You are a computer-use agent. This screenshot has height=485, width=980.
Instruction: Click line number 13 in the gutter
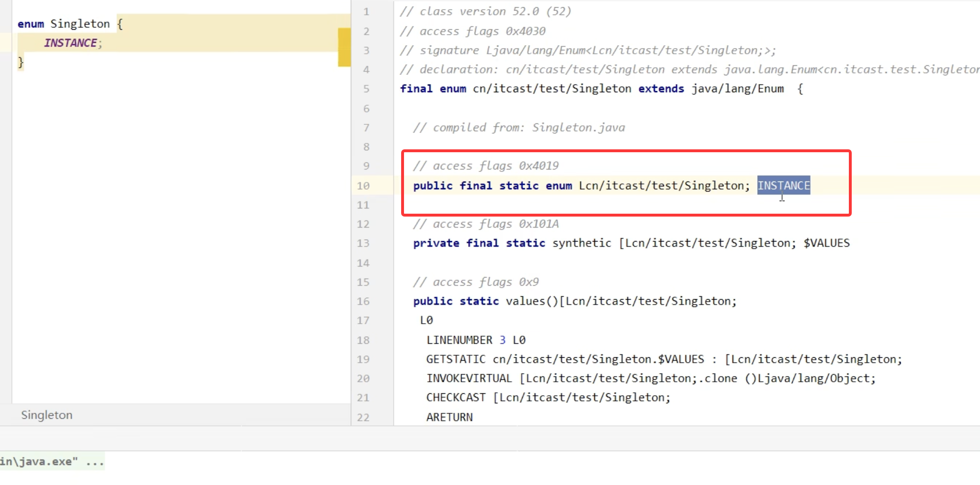pyautogui.click(x=363, y=243)
